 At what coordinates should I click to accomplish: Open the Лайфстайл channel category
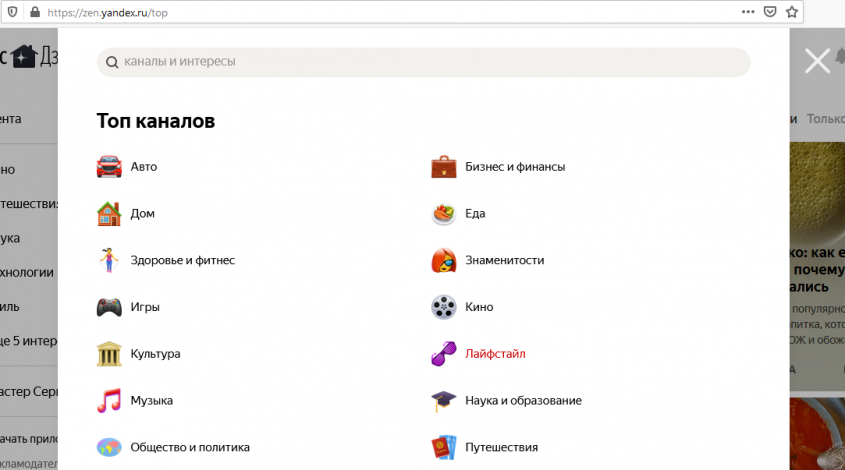(495, 354)
